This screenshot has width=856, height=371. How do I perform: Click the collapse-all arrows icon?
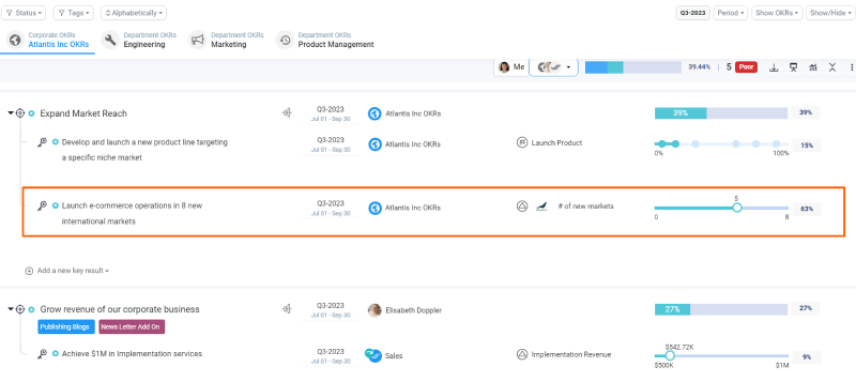point(832,67)
